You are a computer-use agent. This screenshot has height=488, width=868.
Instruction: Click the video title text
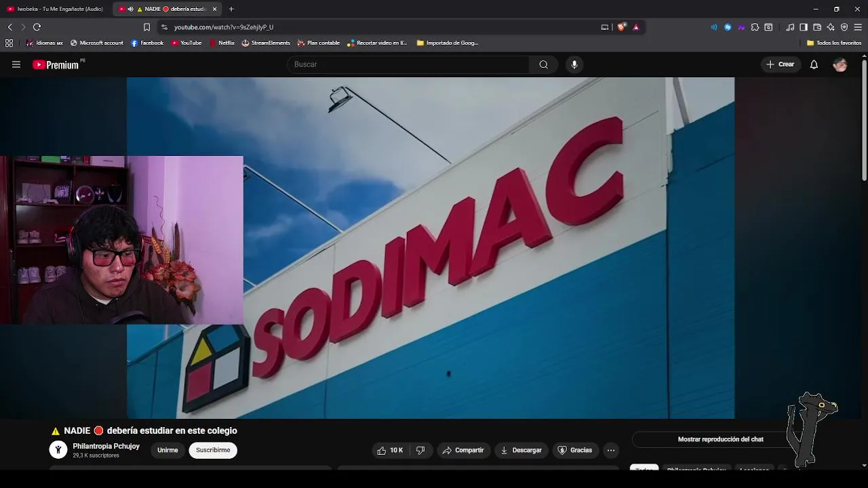pos(144,430)
